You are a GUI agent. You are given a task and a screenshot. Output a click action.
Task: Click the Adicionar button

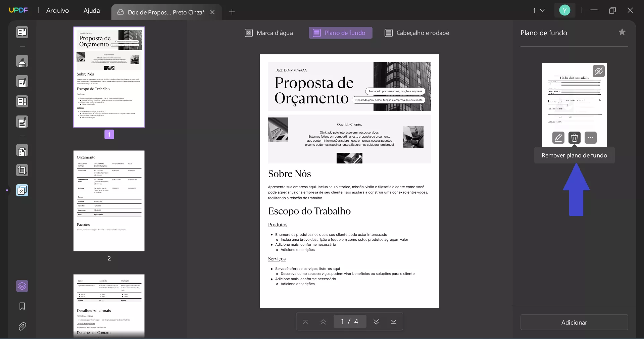pos(574,322)
